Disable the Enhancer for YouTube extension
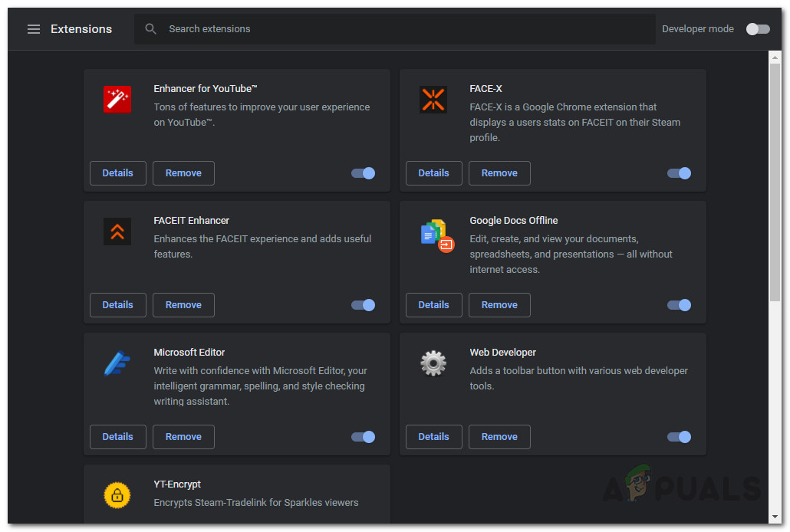Screen dimensions: 790x532 364,173
